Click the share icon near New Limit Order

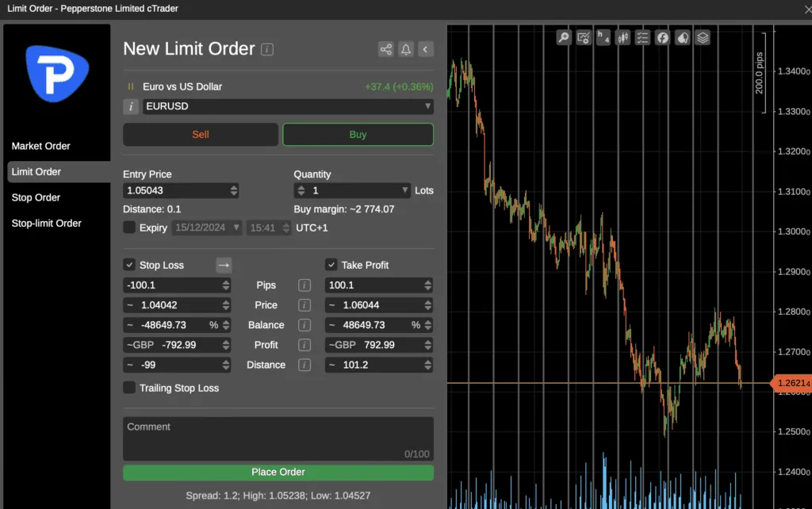point(386,48)
